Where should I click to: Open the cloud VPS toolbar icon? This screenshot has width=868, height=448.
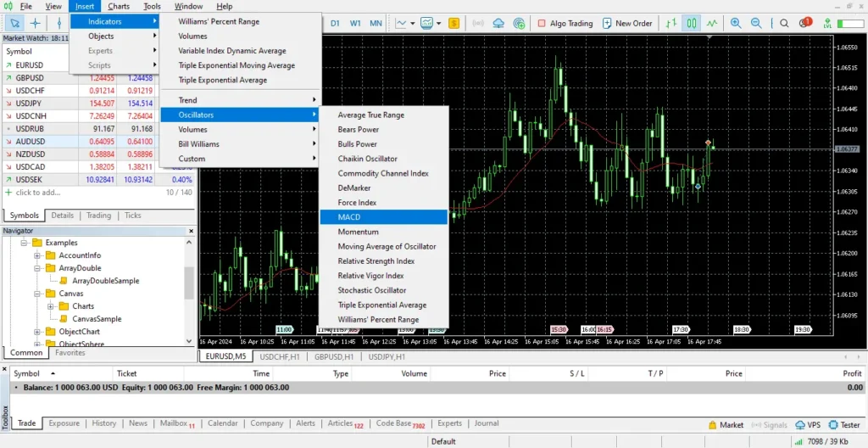[498, 23]
